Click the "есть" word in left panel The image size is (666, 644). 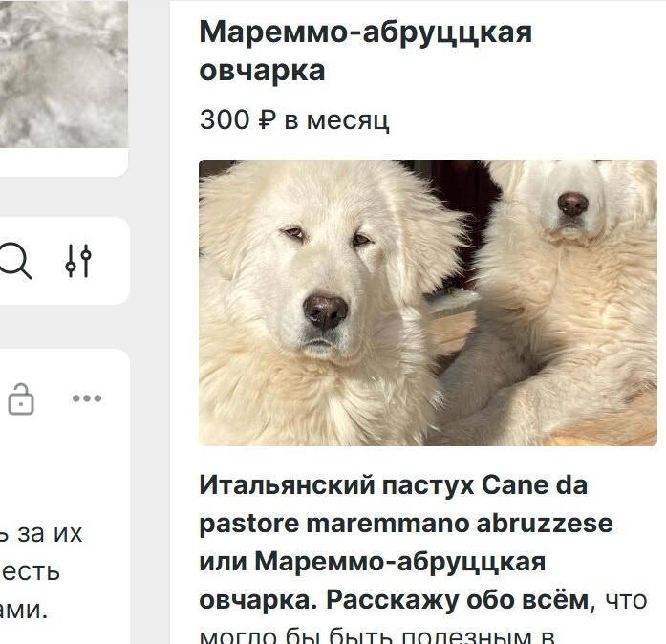(31, 572)
